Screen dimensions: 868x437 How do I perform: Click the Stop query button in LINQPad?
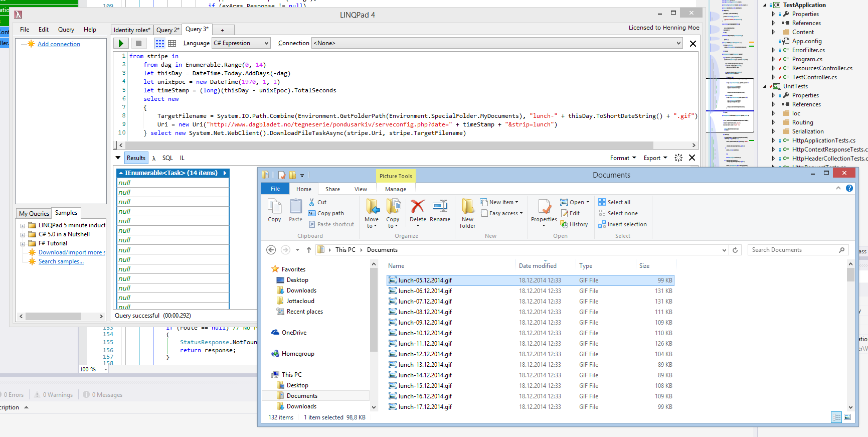[138, 44]
